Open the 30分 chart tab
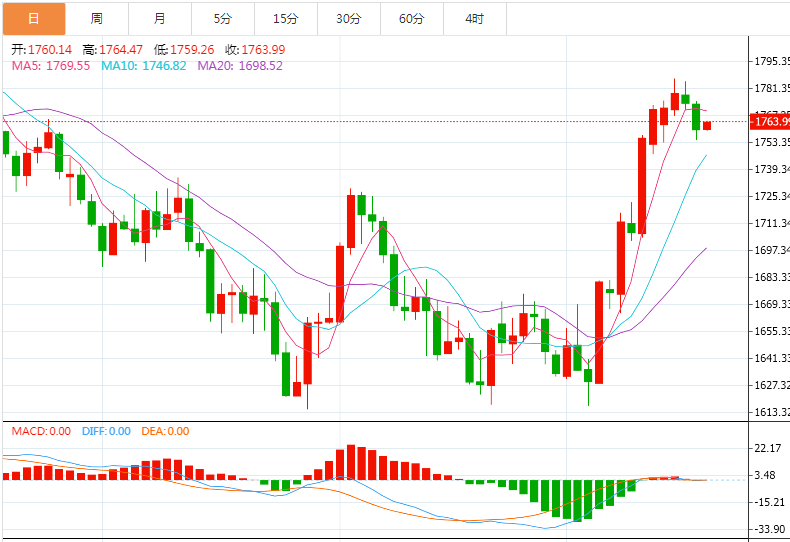Screen dimensions: 790x542 click(349, 19)
